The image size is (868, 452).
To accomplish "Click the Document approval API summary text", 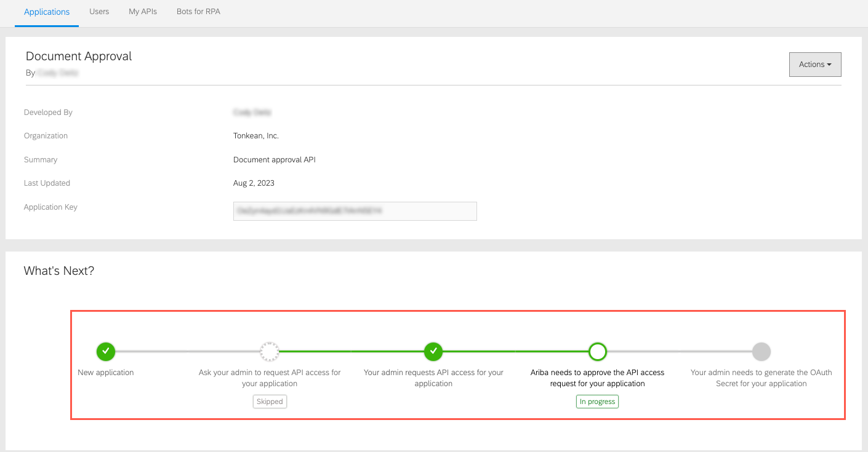I will (275, 160).
